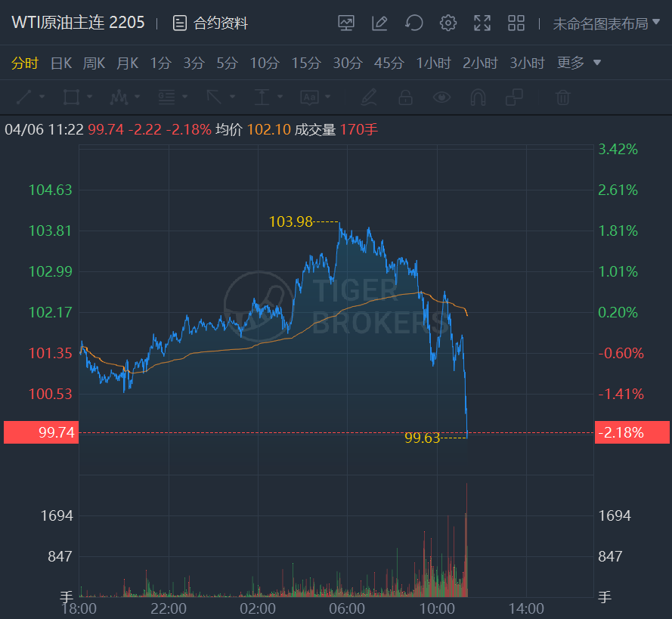
Task: Toggle the brush drawing mode icon
Action: point(369,97)
